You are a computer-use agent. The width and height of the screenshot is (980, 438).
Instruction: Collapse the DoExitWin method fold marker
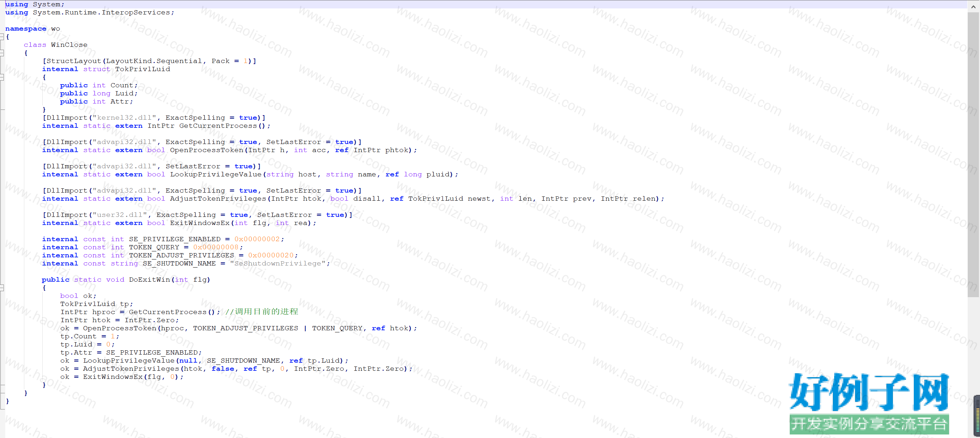tap(2, 288)
